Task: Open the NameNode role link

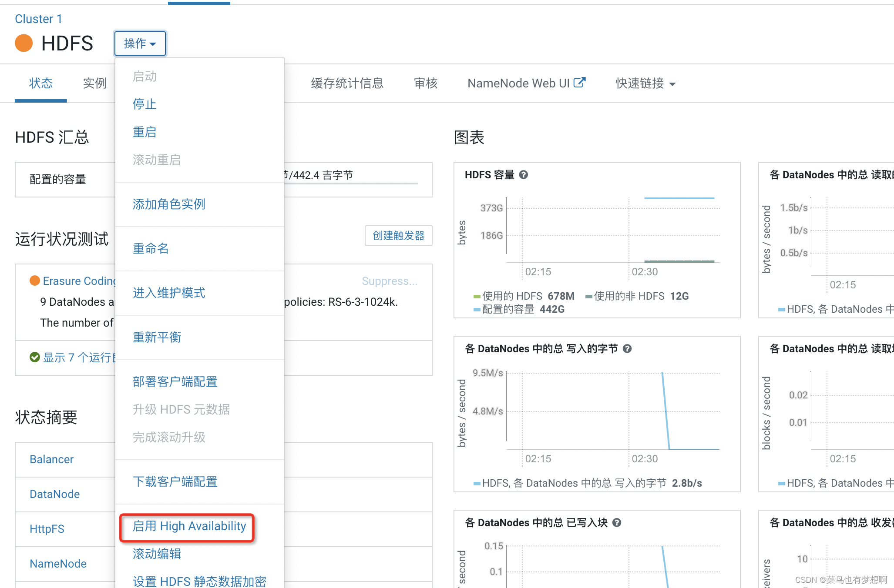Action: pyautogui.click(x=58, y=564)
